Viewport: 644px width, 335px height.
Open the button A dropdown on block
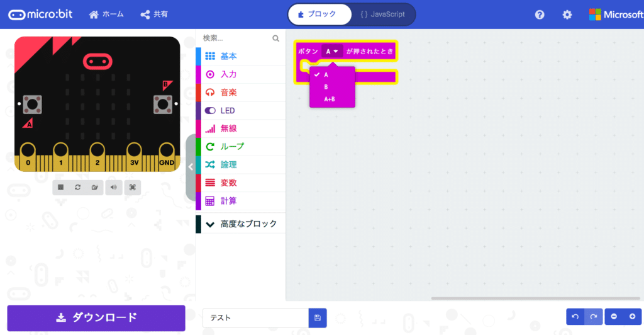(332, 52)
